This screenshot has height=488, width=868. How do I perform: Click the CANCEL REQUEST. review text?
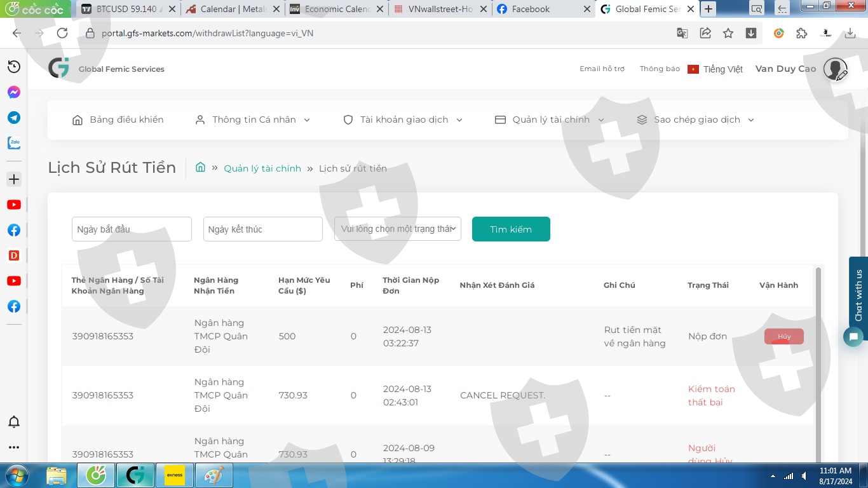(x=503, y=395)
